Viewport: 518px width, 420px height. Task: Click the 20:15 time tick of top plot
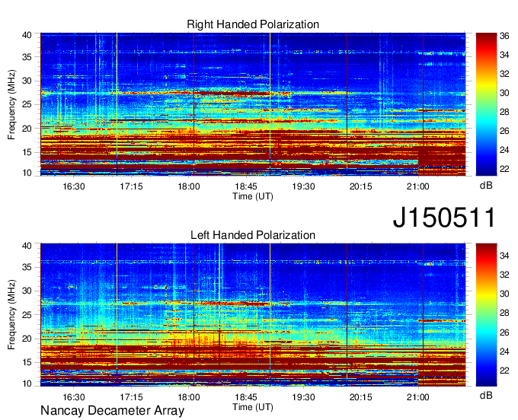pyautogui.click(x=361, y=186)
